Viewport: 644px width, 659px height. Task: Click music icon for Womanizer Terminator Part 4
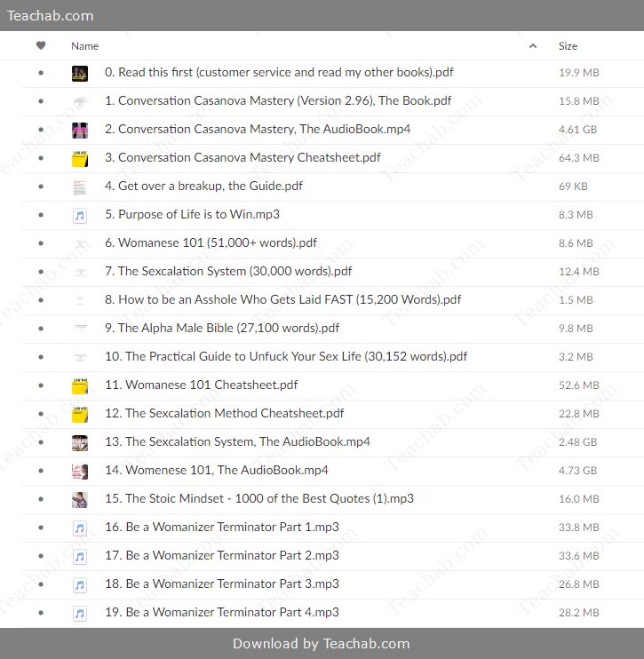80,613
